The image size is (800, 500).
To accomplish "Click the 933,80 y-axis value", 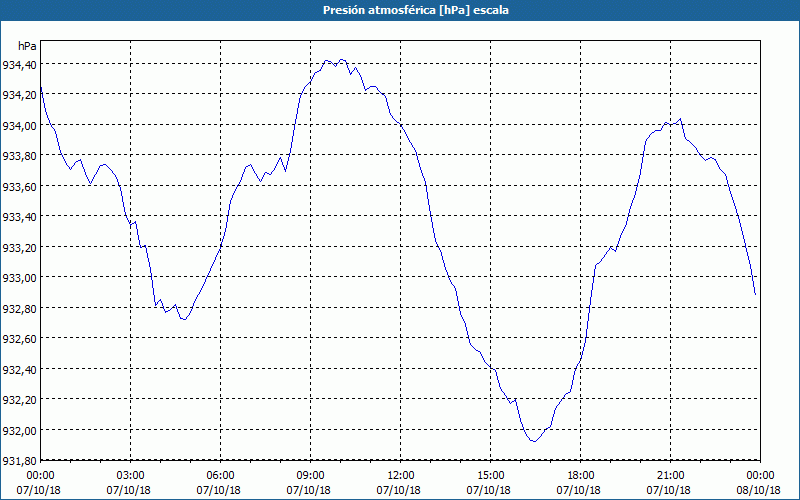I will pos(19,156).
